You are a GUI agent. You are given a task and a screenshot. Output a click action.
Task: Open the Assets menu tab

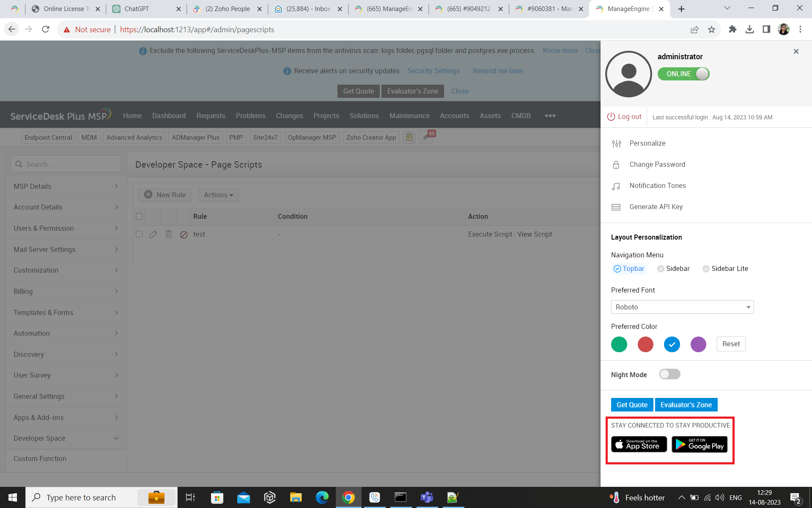tap(490, 116)
